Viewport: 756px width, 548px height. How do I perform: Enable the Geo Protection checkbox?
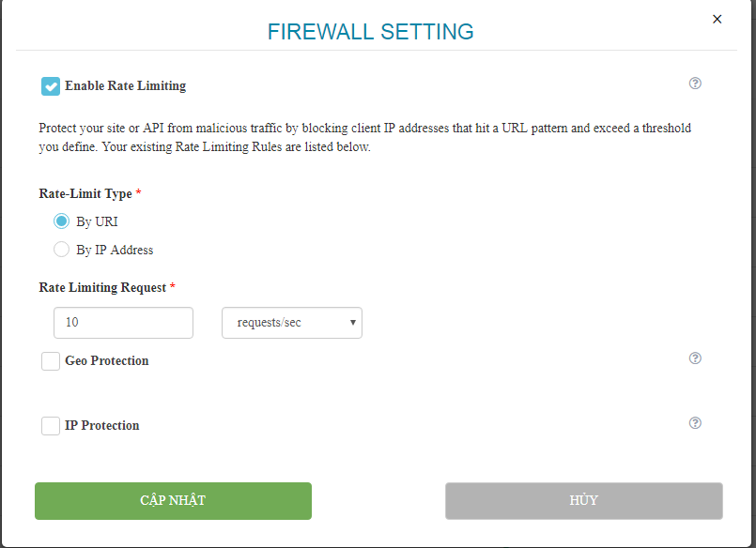pyautogui.click(x=51, y=361)
